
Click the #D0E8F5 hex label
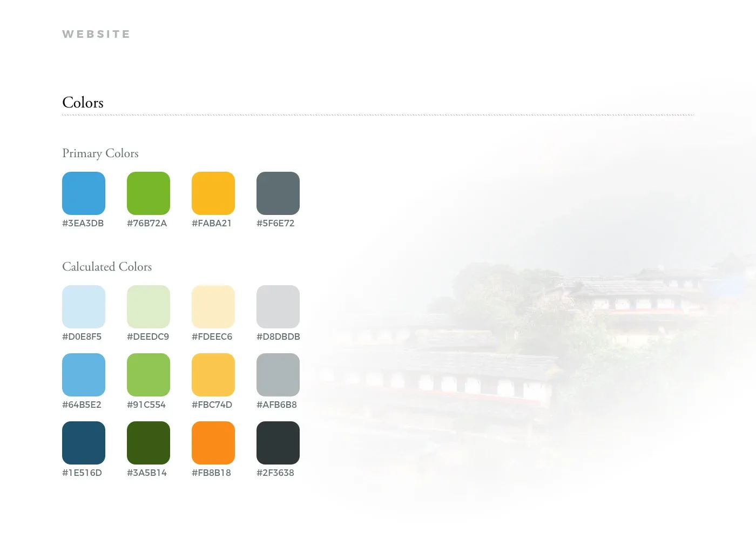pyautogui.click(x=82, y=337)
